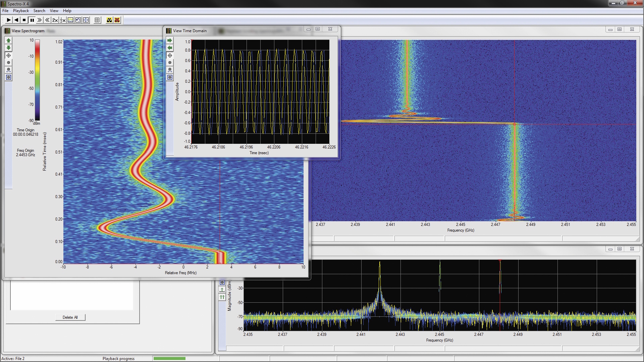Click the Freq Origin value 2.4453 GHz
This screenshot has width=644, height=362.
click(x=25, y=155)
